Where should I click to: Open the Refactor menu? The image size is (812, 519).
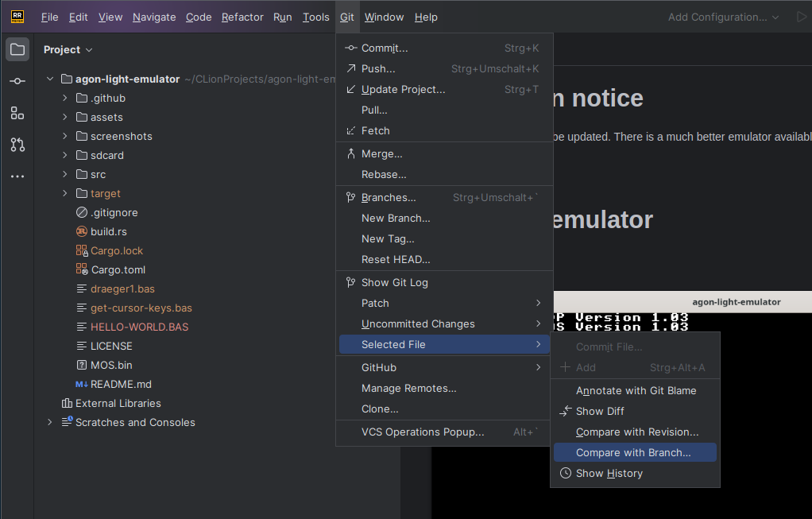(242, 17)
